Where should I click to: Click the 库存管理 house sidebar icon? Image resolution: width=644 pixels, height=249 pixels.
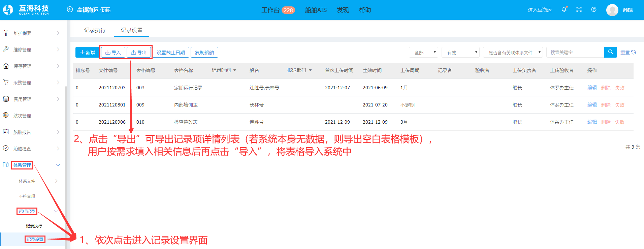pyautogui.click(x=6, y=66)
